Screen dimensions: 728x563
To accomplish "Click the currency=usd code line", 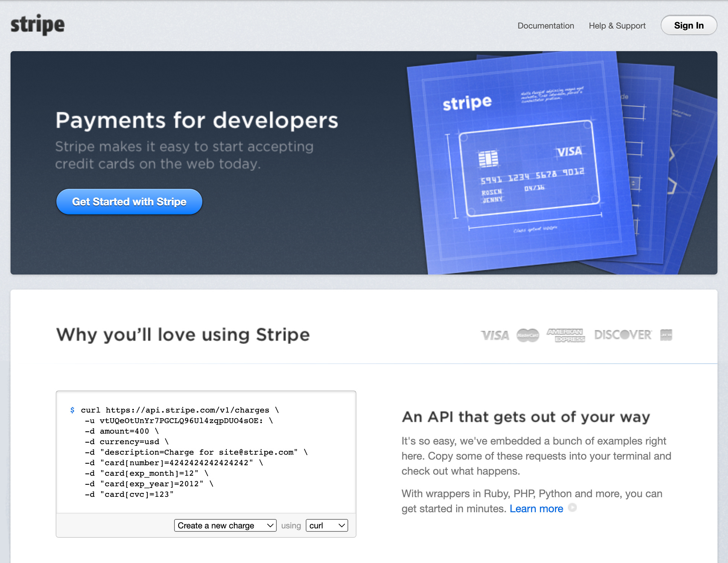I will tap(127, 442).
